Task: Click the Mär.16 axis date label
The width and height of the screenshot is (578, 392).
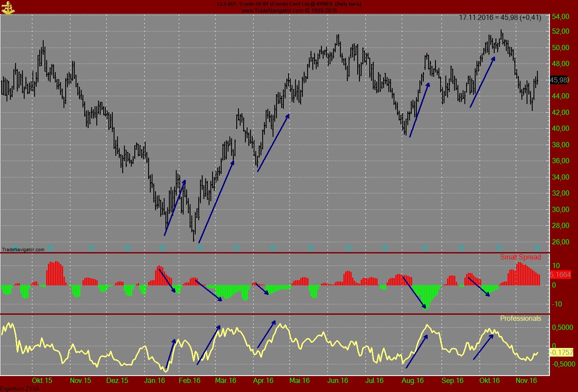Action: pos(226,381)
